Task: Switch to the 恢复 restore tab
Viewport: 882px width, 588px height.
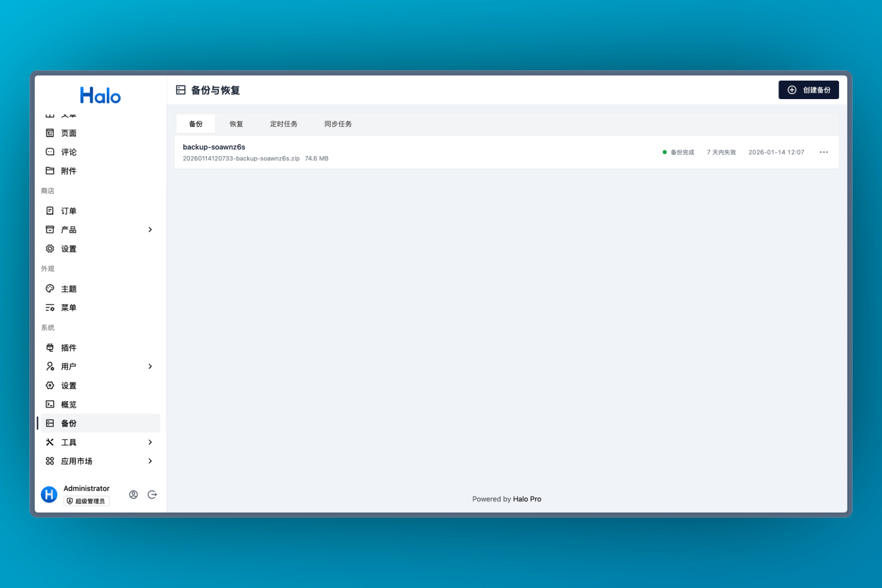Action: 236,124
